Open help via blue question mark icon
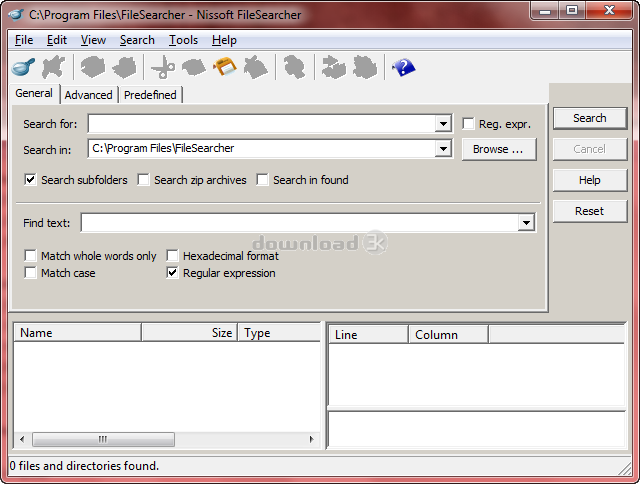The height and width of the screenshot is (484, 640). [x=404, y=68]
